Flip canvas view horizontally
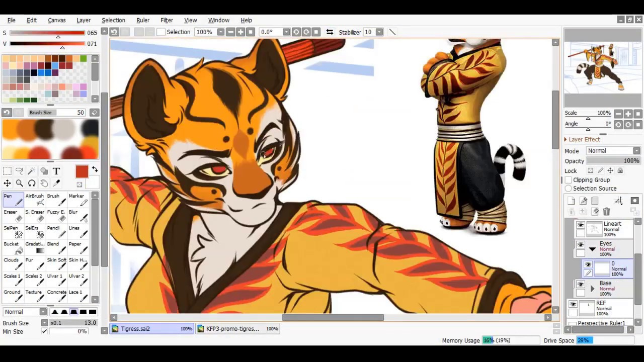Viewport: 644px width, 362px height. pos(330,32)
